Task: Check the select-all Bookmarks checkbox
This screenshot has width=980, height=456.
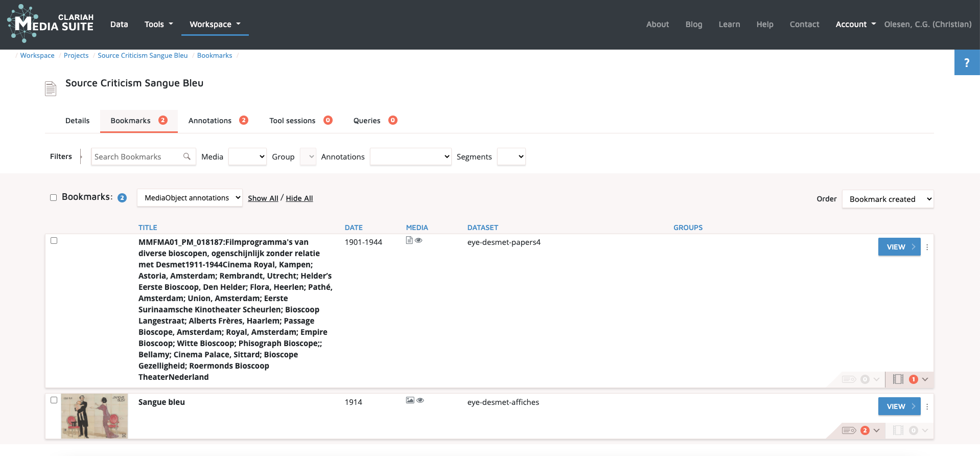Action: [53, 198]
